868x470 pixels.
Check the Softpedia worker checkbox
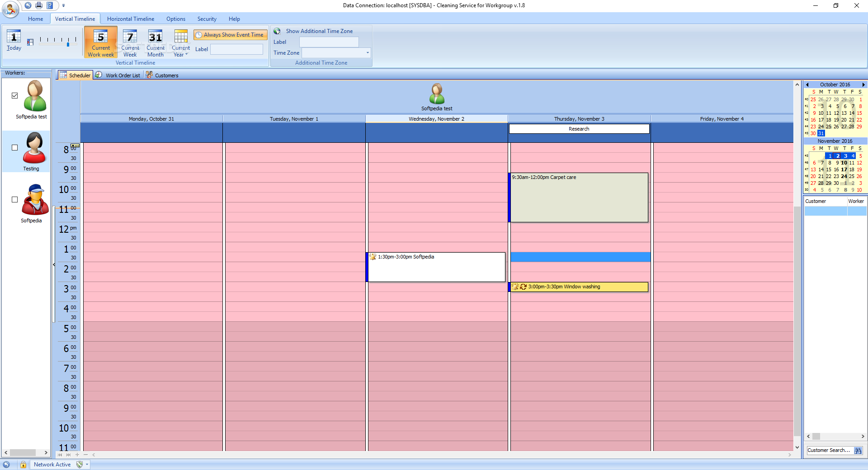tap(15, 199)
